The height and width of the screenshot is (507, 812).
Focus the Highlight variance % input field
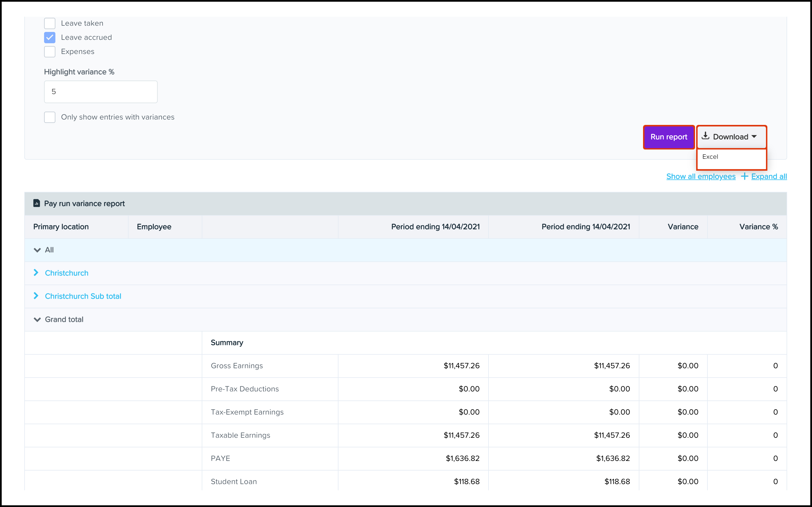tap(101, 92)
